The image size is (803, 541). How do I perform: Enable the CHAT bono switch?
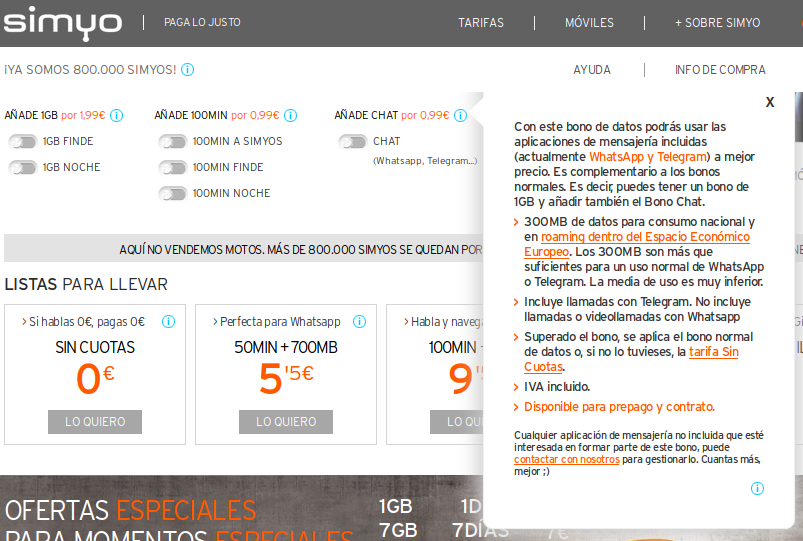pyautogui.click(x=353, y=141)
